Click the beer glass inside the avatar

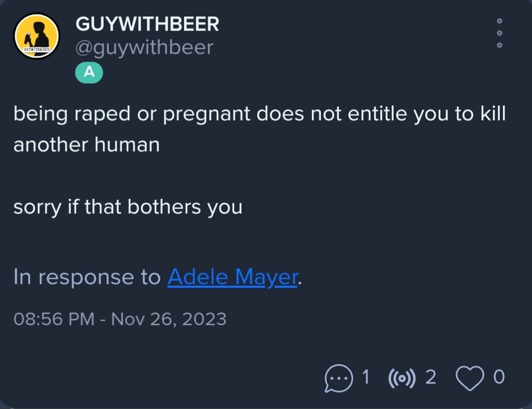coord(28,38)
